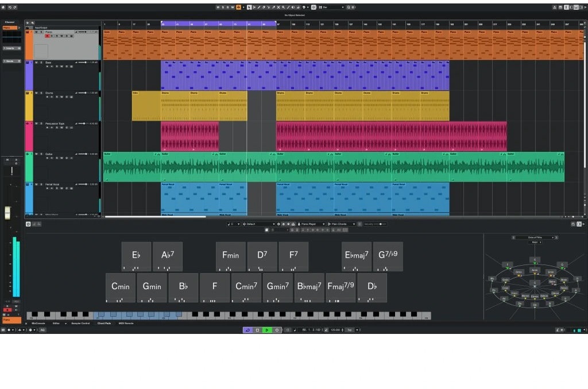This screenshot has width=588, height=389.
Task: Open the Editor tab
Action: pos(56,324)
